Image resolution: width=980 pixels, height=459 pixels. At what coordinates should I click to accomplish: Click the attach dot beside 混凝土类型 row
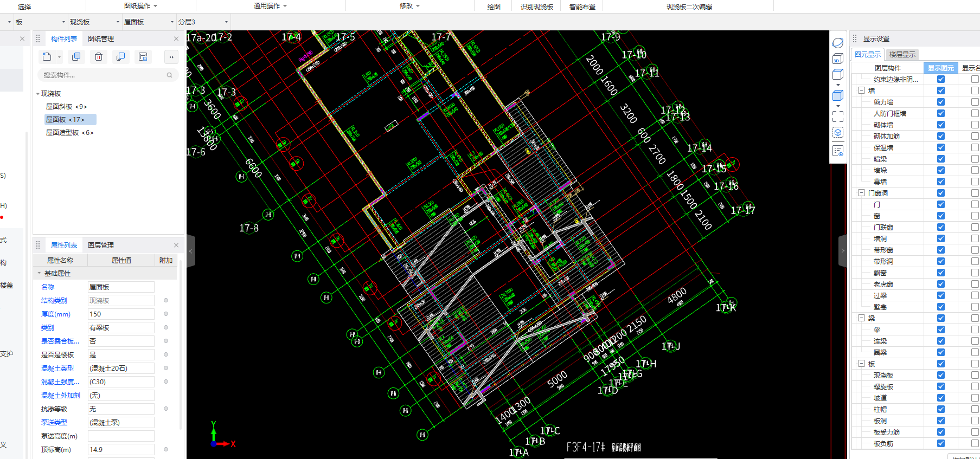tap(166, 368)
